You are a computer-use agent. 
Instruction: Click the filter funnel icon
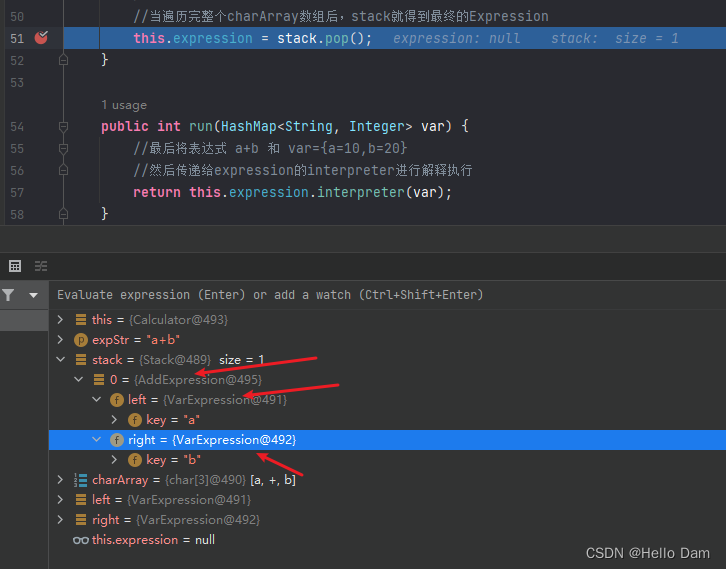[8, 295]
